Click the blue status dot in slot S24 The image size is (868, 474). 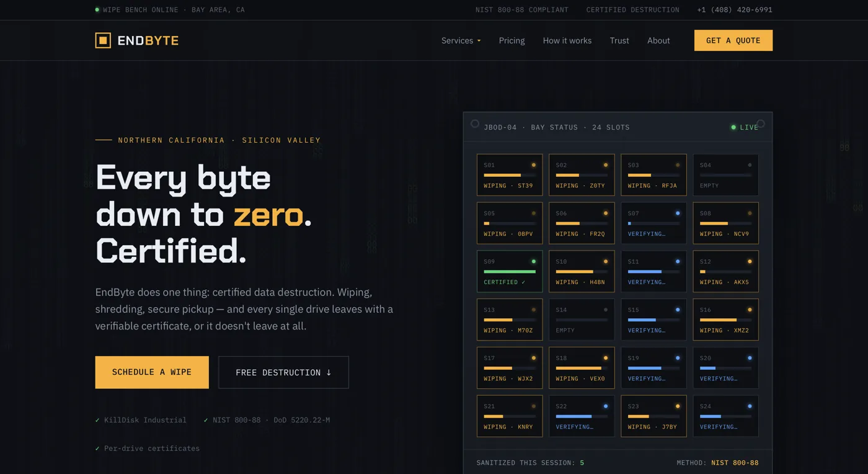750,406
